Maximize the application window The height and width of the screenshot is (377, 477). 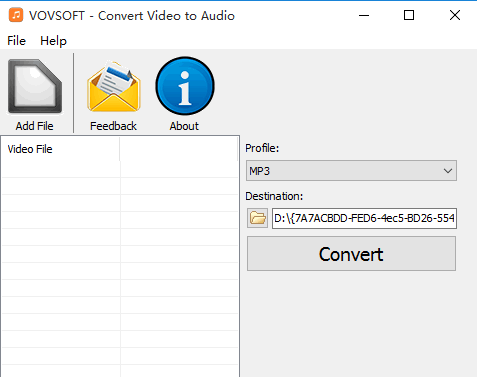tap(409, 15)
